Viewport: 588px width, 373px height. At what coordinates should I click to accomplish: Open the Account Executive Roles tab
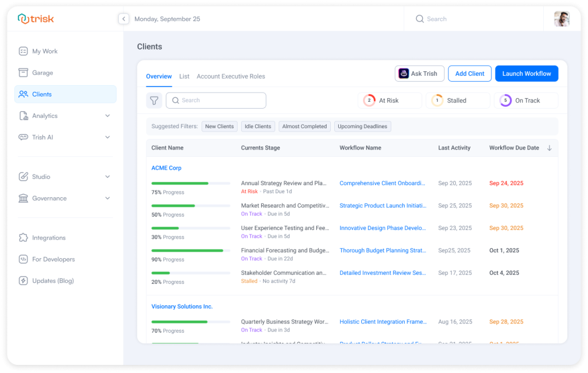point(231,76)
